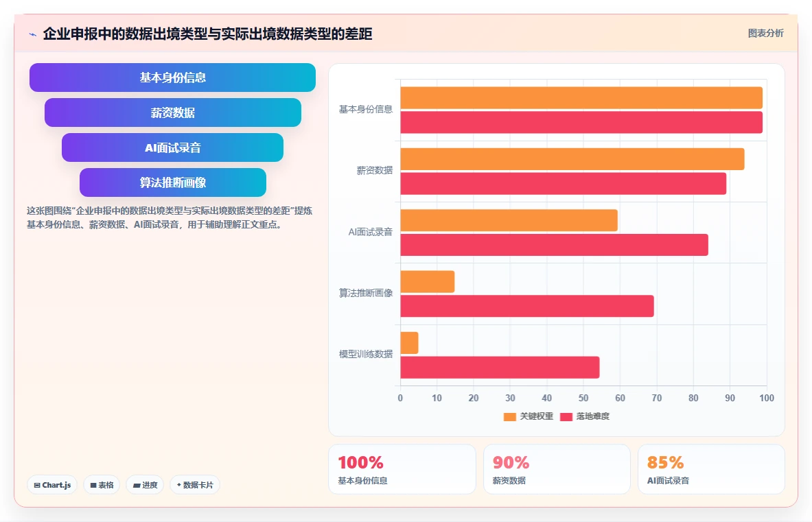Click the 表格 tag chip

pos(102,485)
